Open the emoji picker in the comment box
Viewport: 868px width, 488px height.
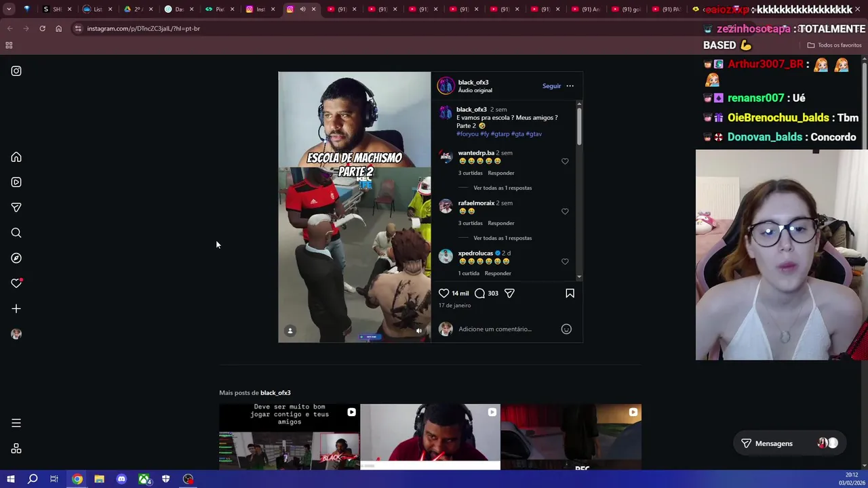click(566, 329)
